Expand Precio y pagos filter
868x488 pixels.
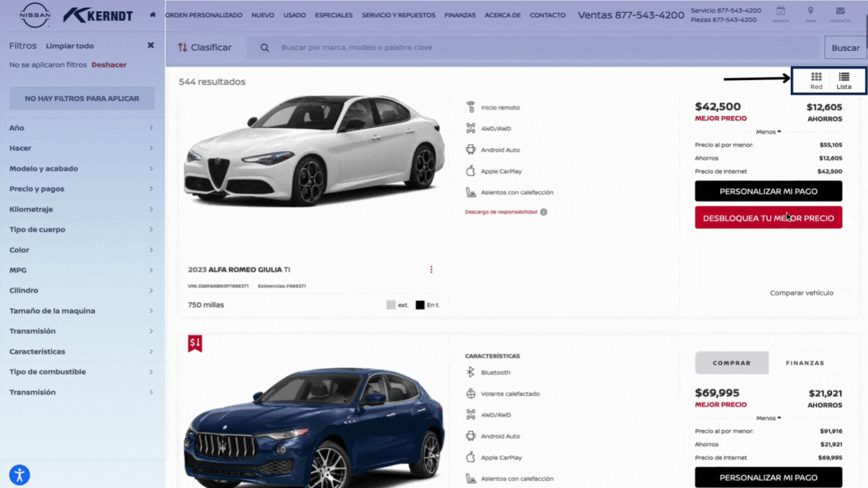point(82,188)
